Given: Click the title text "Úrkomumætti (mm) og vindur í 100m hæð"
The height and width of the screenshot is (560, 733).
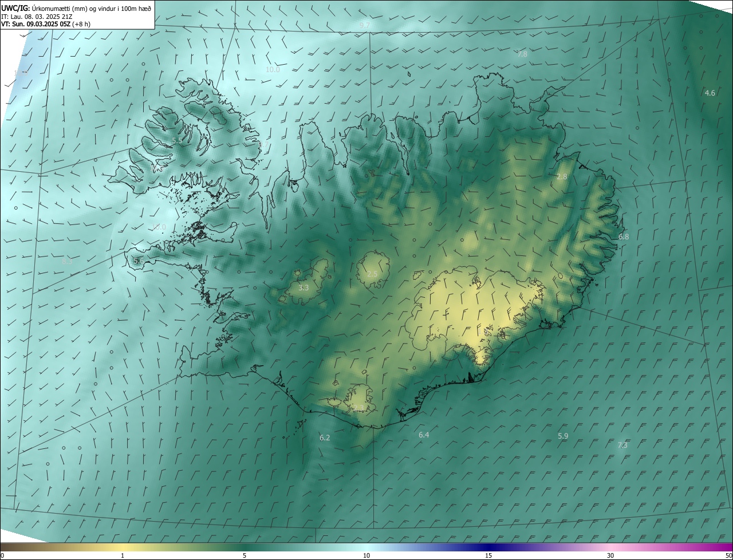Looking at the screenshot, I should point(92,7).
